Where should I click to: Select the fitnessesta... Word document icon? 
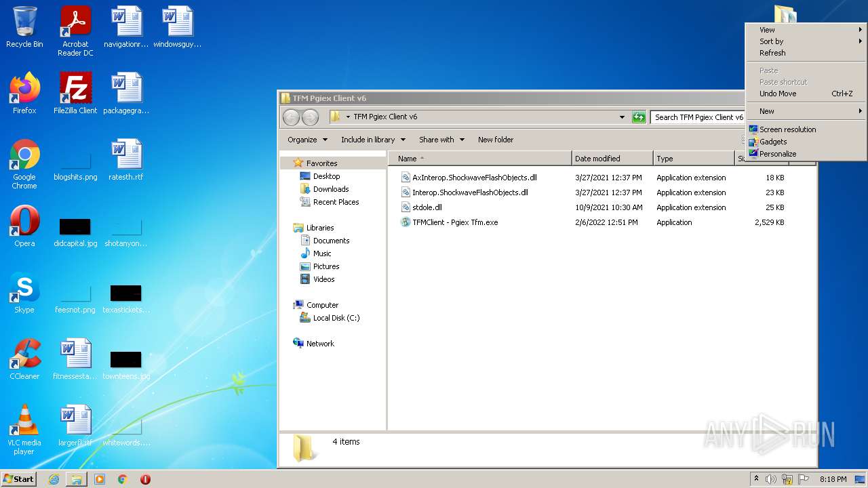[x=75, y=359]
